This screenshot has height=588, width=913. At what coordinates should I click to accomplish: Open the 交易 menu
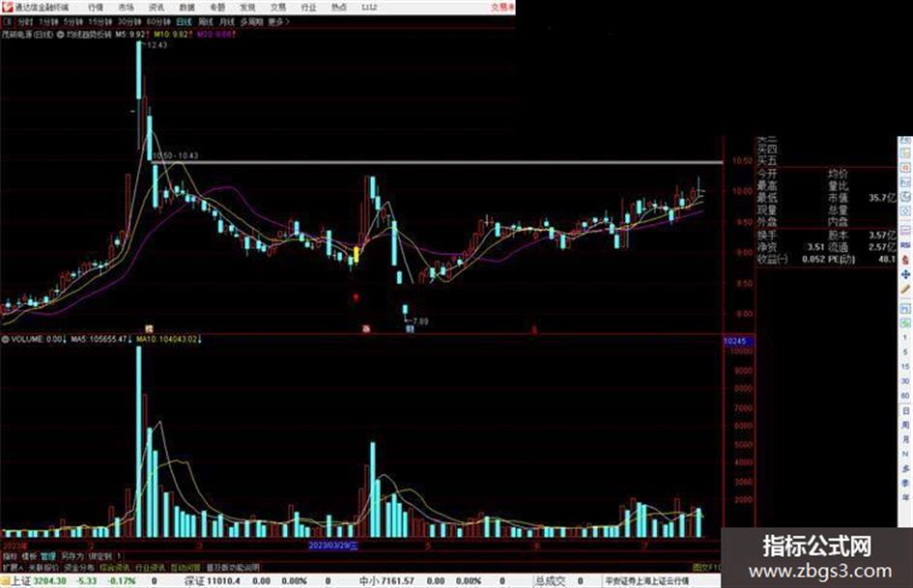click(x=277, y=7)
